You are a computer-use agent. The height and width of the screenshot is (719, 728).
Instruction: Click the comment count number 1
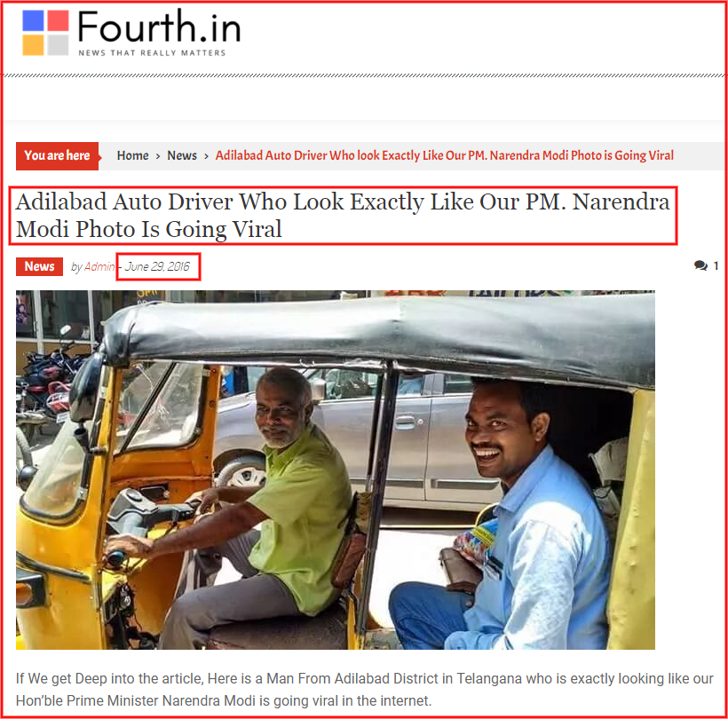(716, 265)
